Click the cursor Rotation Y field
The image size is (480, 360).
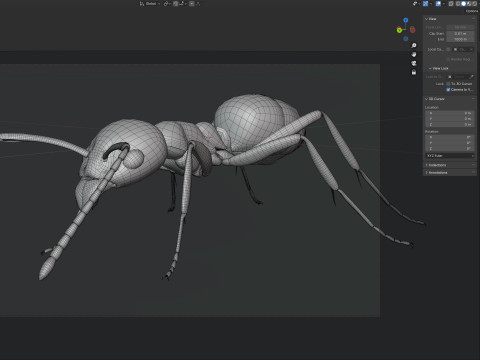(449, 143)
